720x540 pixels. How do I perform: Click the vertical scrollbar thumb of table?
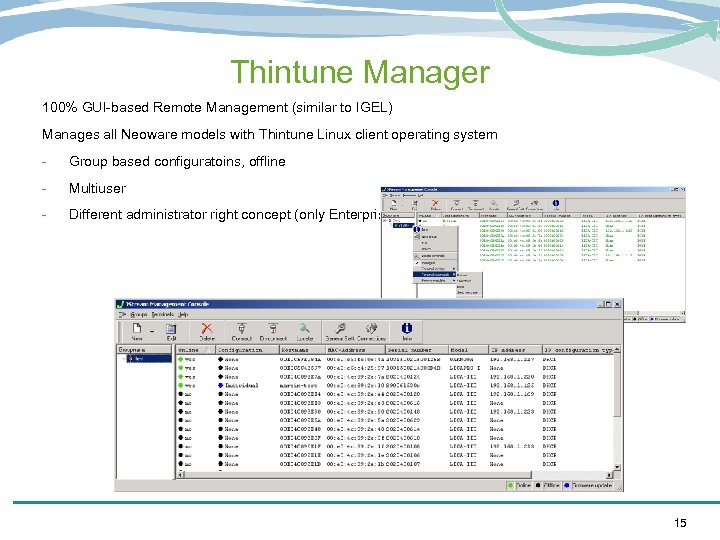(x=617, y=385)
